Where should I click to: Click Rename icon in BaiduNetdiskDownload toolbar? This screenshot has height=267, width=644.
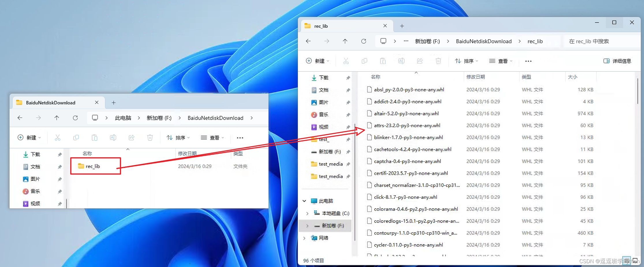coord(113,138)
